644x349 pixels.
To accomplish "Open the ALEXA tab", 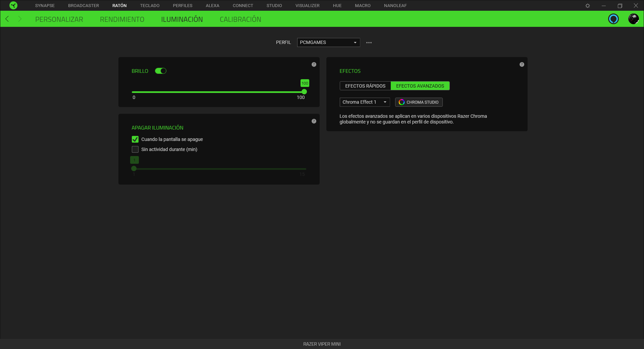I will [x=212, y=6].
